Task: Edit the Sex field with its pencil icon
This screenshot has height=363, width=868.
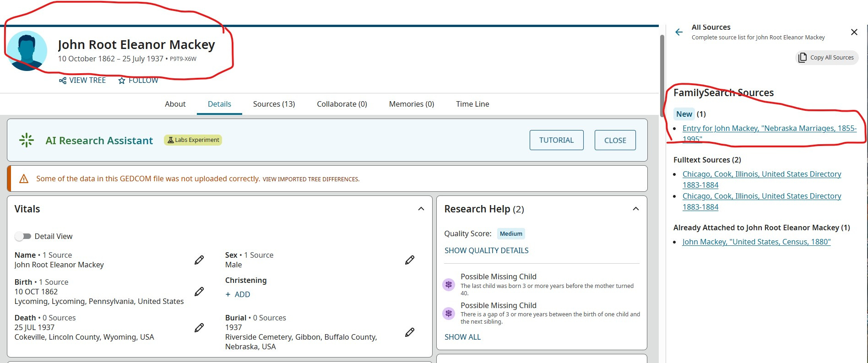Action: tap(410, 260)
